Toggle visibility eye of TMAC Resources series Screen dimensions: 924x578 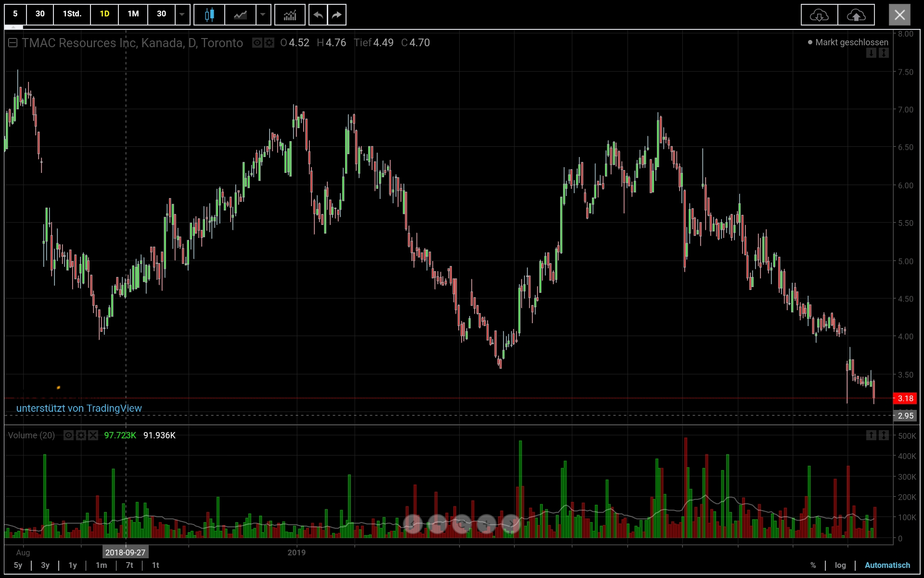pyautogui.click(x=257, y=43)
